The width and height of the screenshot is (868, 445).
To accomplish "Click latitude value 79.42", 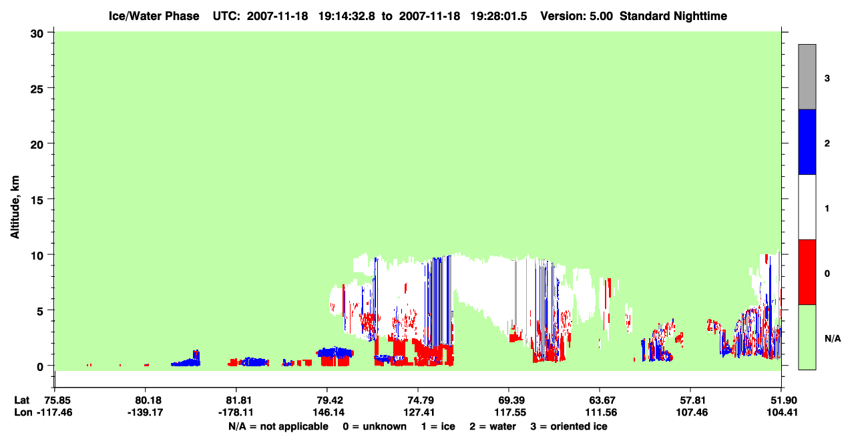I will (x=327, y=400).
